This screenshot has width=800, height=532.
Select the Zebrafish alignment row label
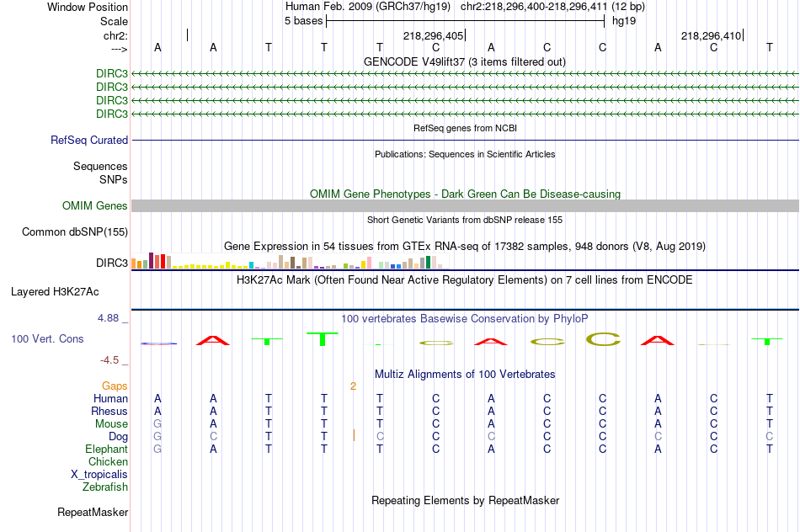pos(105,487)
